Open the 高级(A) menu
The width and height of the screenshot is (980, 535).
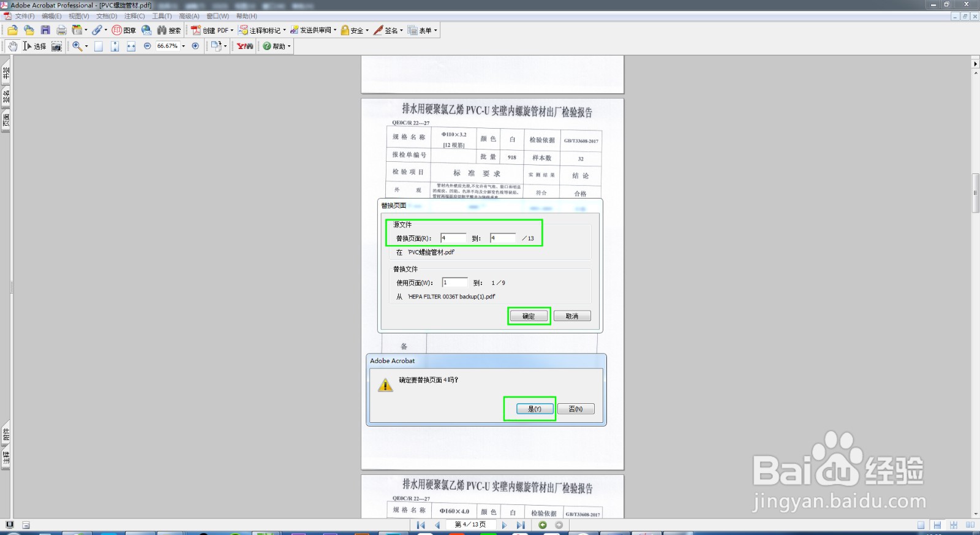(189, 17)
